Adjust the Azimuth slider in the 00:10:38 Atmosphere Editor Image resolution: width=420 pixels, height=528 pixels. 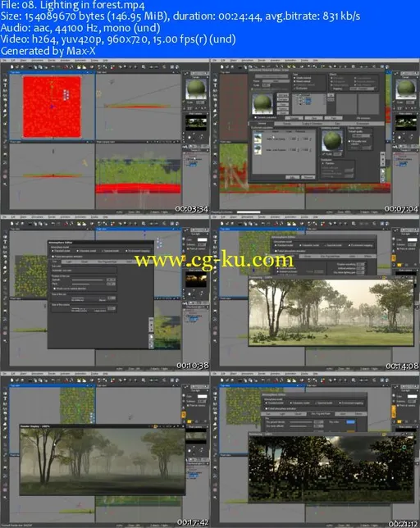pyautogui.click(x=88, y=280)
